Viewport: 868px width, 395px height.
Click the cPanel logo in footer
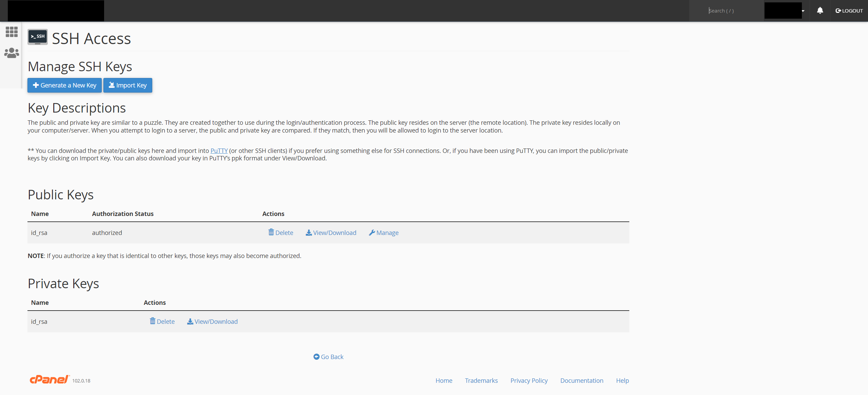[x=50, y=380]
